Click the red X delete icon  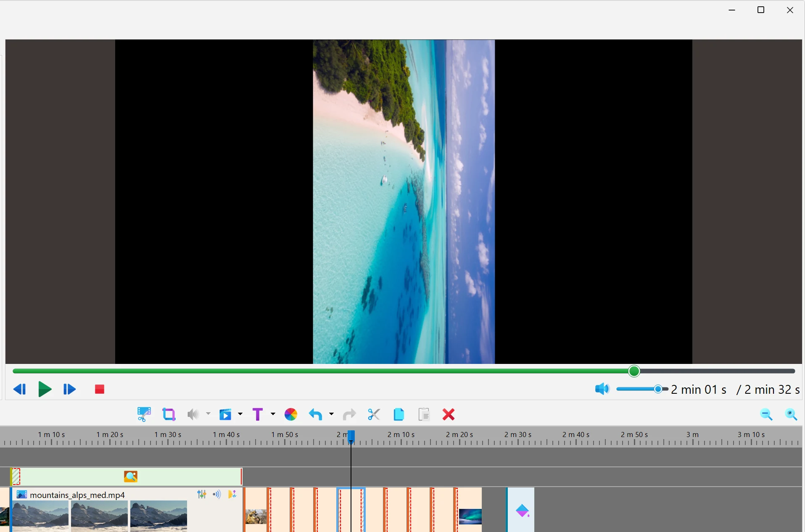[x=449, y=414]
